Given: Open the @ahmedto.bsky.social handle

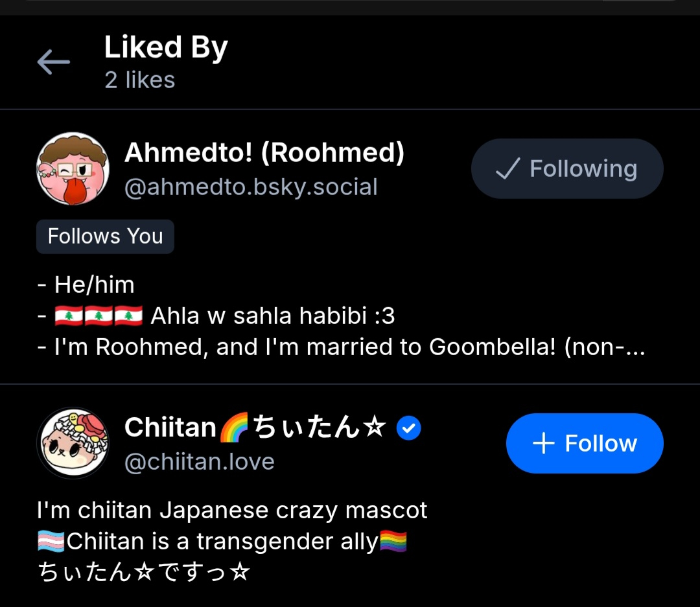Looking at the screenshot, I should click(251, 187).
